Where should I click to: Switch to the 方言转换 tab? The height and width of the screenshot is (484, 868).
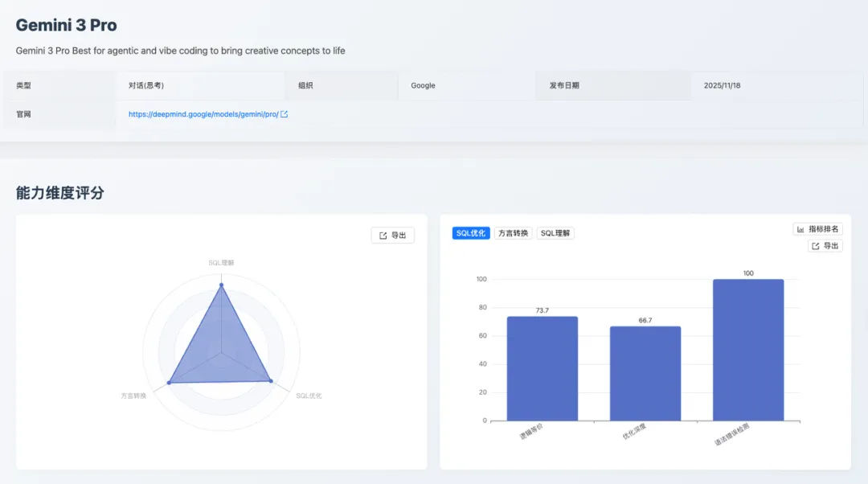coord(513,232)
